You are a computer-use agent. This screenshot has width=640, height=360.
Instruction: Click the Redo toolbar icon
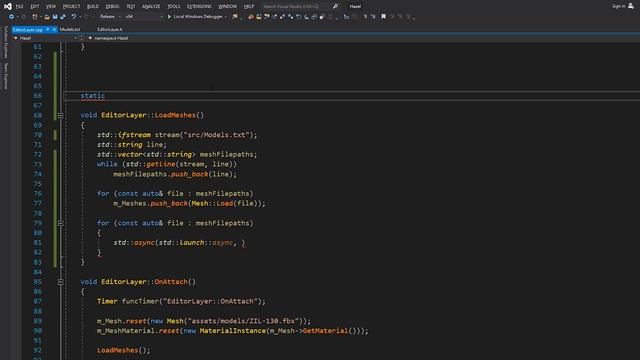tap(86, 17)
